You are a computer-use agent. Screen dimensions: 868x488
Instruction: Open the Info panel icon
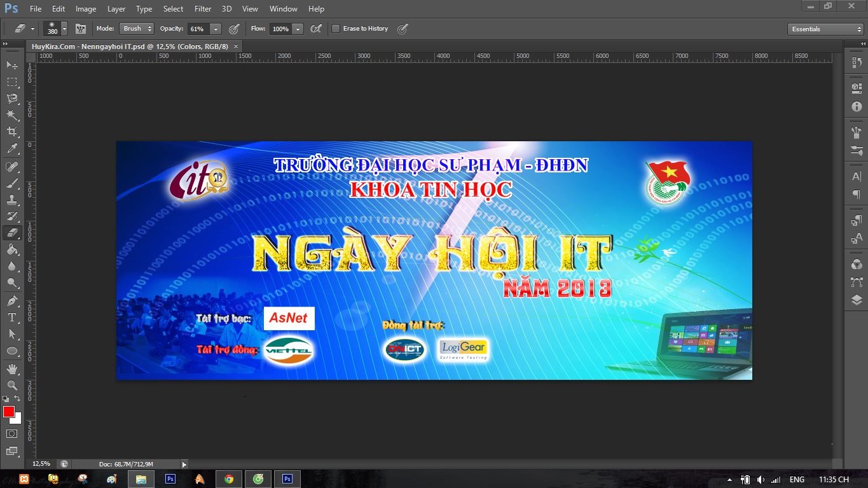coord(857,107)
